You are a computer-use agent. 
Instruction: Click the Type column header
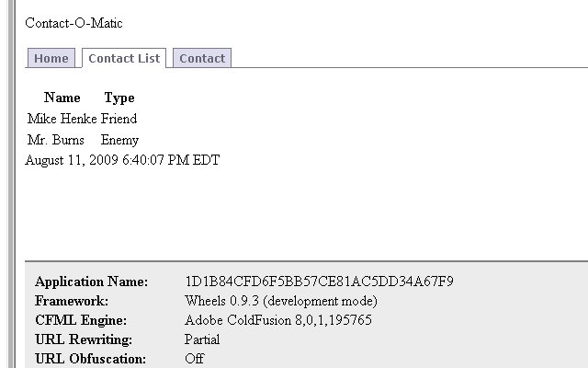[x=119, y=98]
